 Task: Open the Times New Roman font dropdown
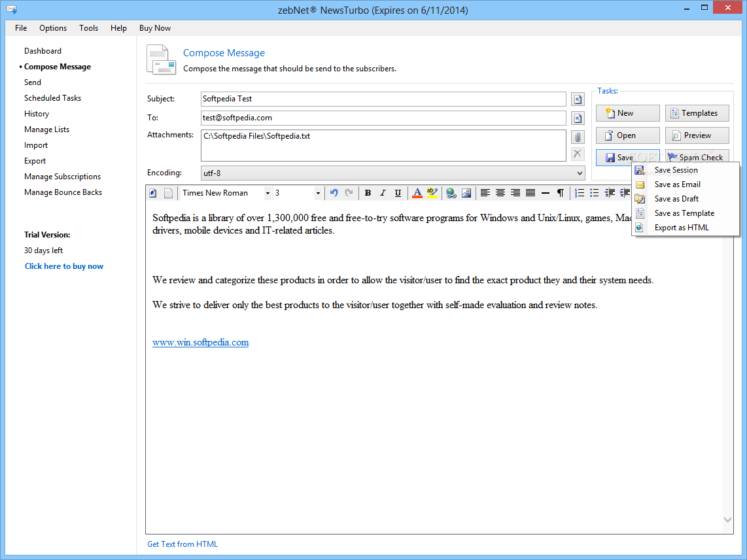pos(268,193)
